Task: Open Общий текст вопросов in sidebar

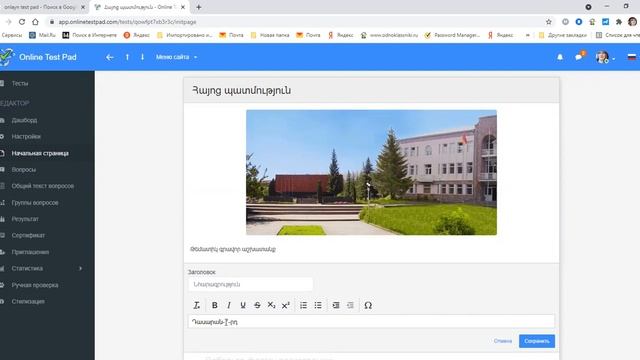Action: pyautogui.click(x=43, y=186)
